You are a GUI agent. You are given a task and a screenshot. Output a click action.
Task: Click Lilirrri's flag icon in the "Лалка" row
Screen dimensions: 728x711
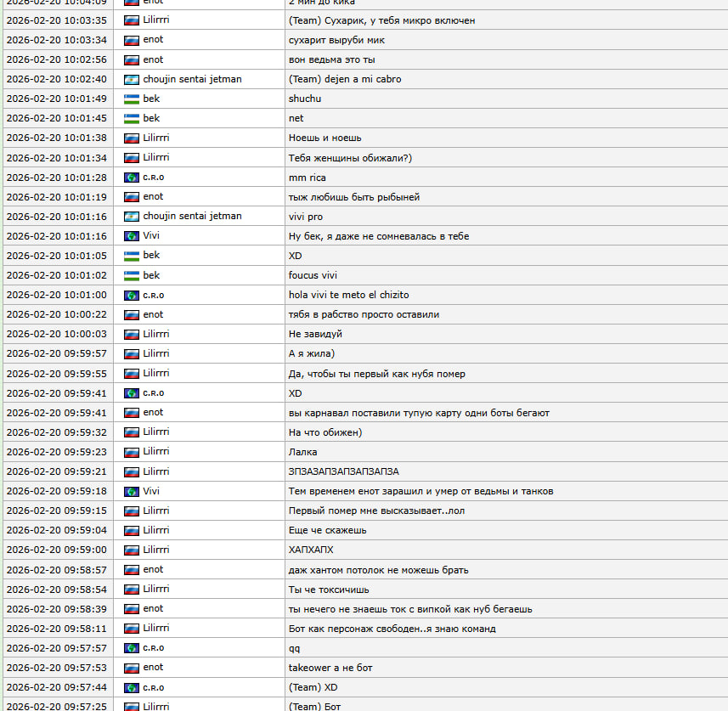point(131,452)
